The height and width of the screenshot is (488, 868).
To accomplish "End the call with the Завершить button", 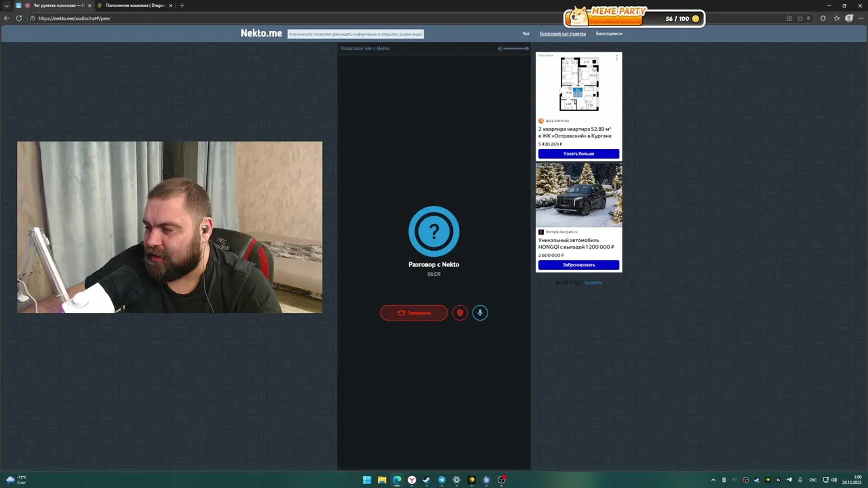I will [x=414, y=312].
